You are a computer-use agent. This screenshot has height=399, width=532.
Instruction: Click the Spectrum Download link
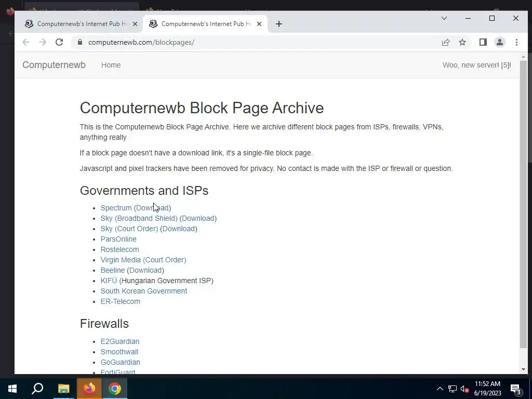pyautogui.click(x=152, y=208)
